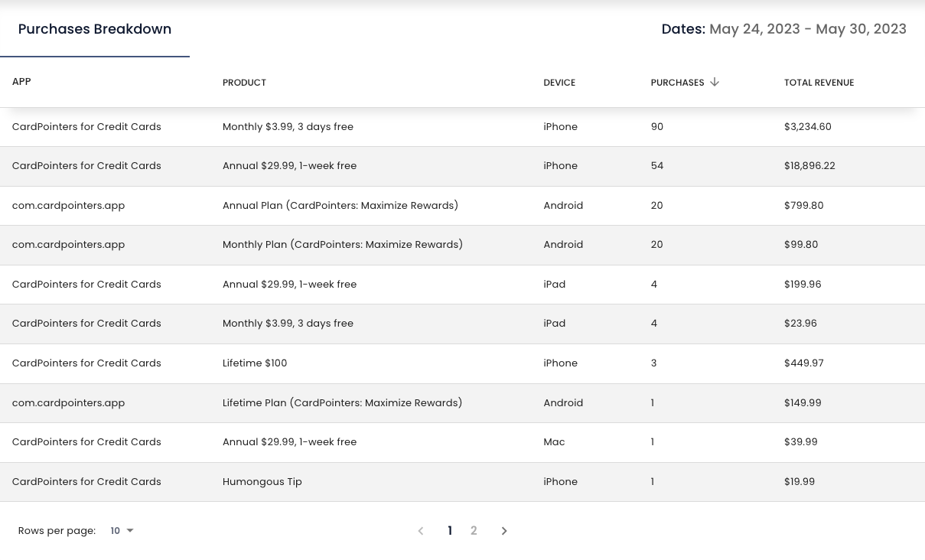Sort by the DEVICE column header
The width and height of the screenshot is (925, 560).
(559, 83)
